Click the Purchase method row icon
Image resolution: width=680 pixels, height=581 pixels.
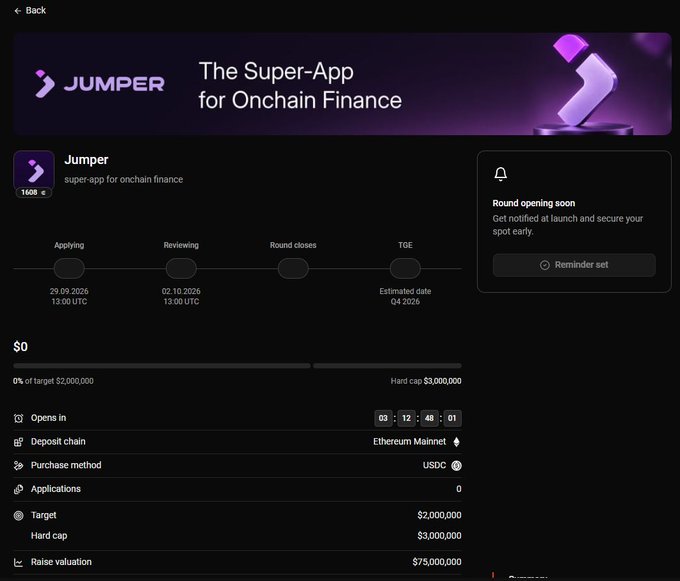click(x=18, y=466)
